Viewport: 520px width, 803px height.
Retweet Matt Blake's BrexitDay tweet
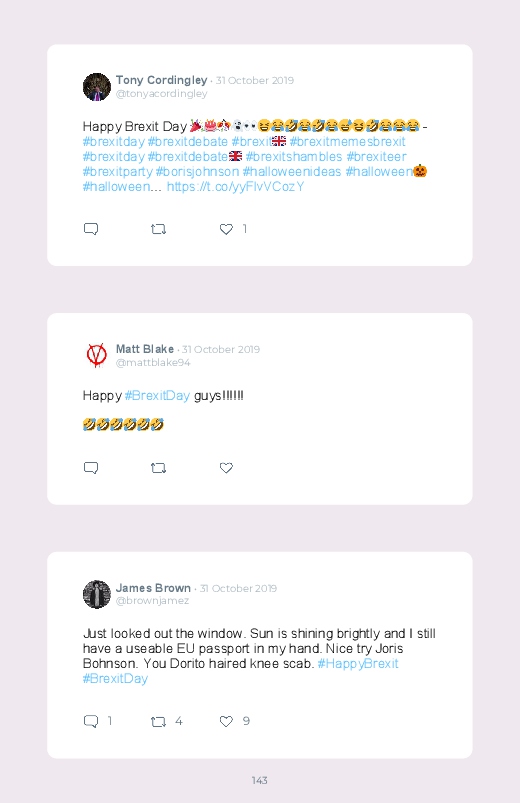click(x=158, y=468)
